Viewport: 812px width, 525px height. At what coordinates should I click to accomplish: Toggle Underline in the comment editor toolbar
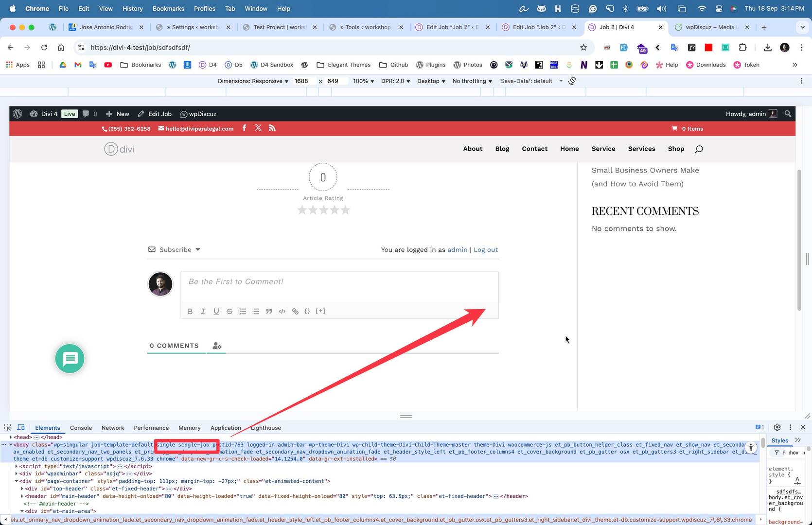216,311
